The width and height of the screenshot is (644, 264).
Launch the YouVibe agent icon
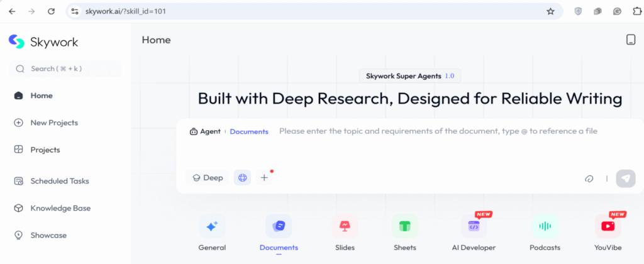(x=608, y=226)
